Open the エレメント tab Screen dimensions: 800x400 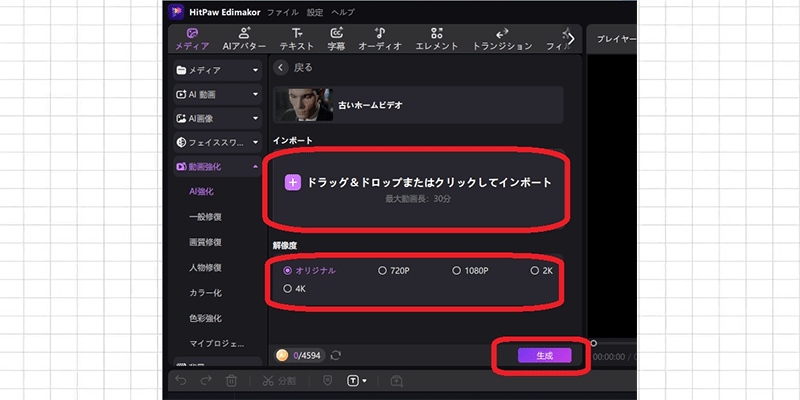tap(437, 39)
